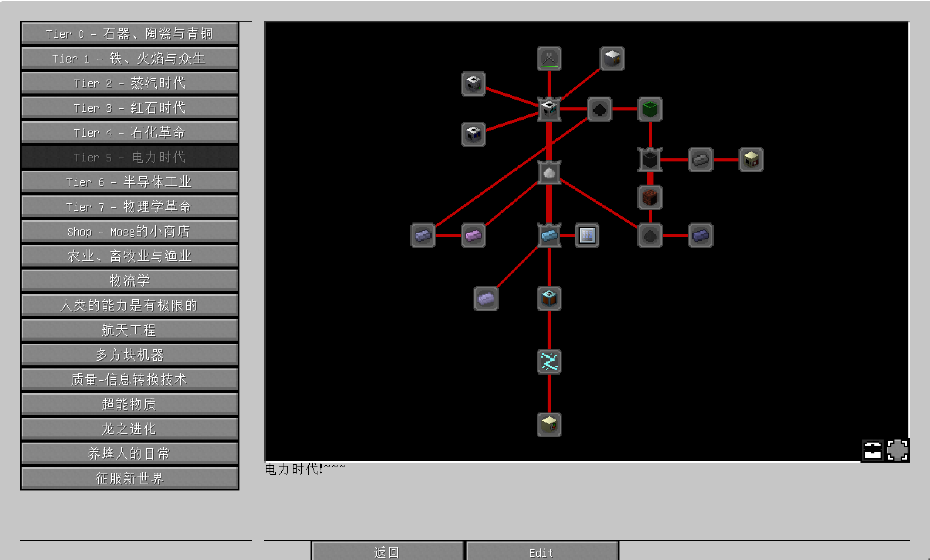Open the cyan lightning bolt quest
Image resolution: width=930 pixels, height=560 pixels.
coord(549,361)
